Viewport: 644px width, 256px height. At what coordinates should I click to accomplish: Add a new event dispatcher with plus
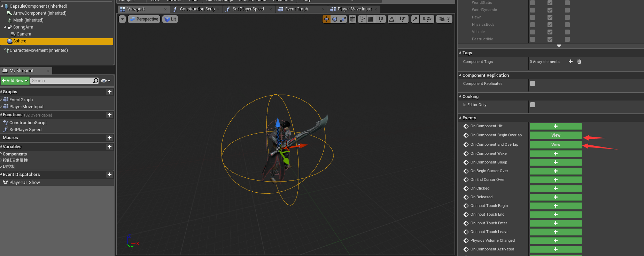coord(109,175)
